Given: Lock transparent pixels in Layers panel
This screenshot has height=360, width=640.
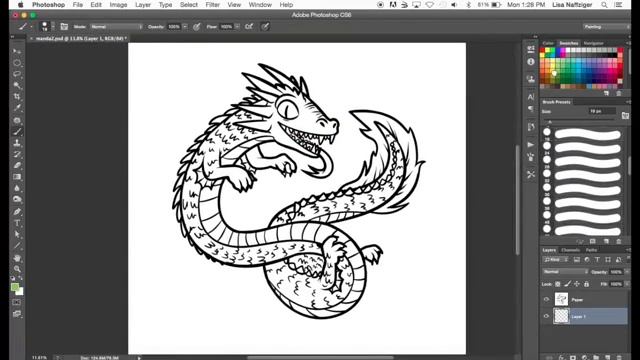Looking at the screenshot, I should [x=558, y=284].
